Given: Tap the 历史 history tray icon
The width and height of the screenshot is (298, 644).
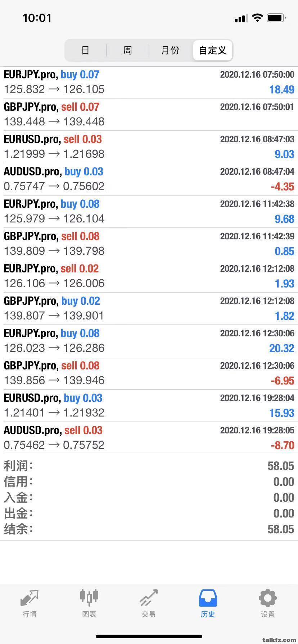Looking at the screenshot, I should point(208,598).
